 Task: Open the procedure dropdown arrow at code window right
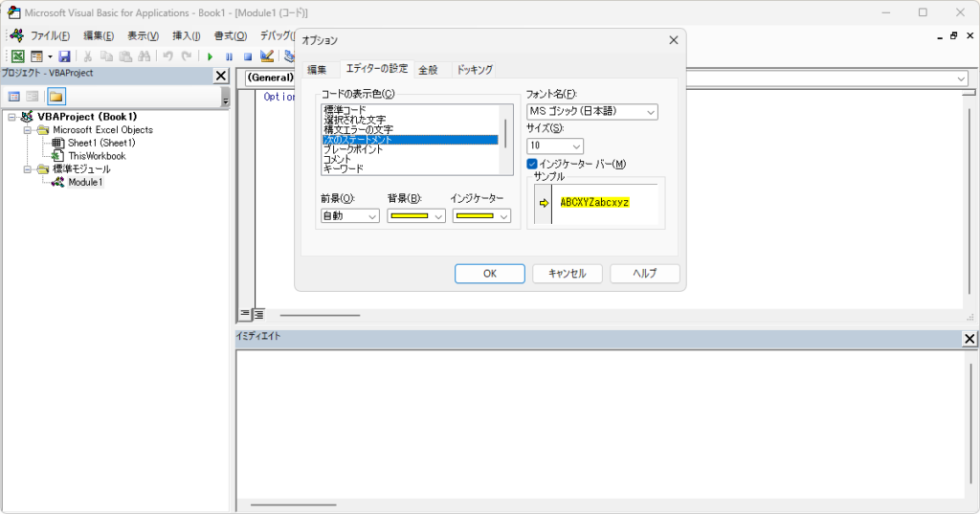[x=961, y=78]
